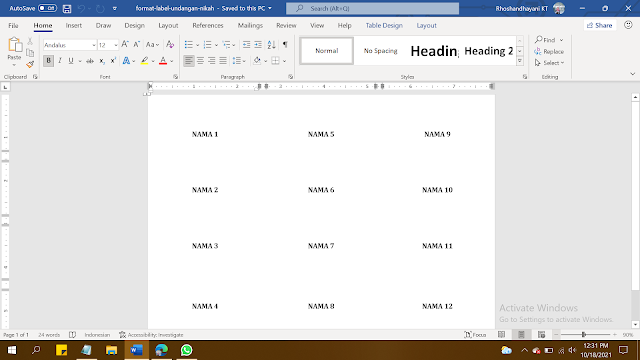Save the document with the floppy icon
The width and height of the screenshot is (640, 360).
coord(67,9)
